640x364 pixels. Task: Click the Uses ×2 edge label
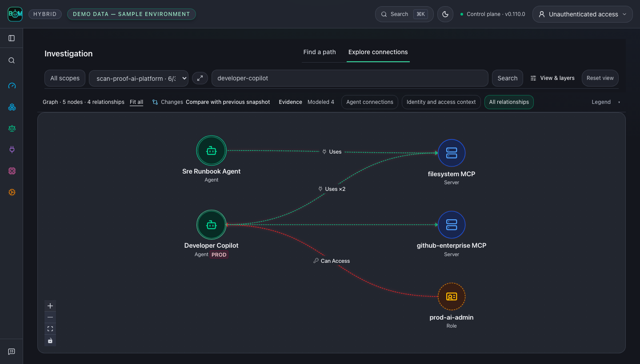pos(332,189)
